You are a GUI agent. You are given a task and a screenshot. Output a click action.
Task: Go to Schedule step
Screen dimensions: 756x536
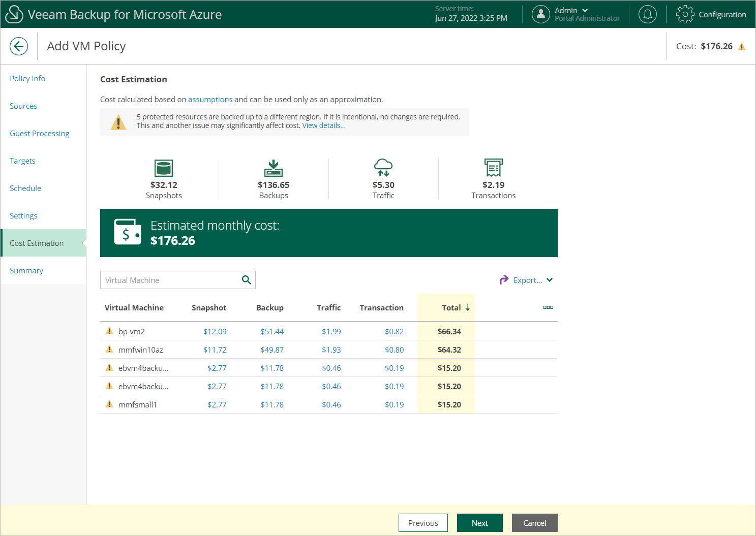[25, 188]
